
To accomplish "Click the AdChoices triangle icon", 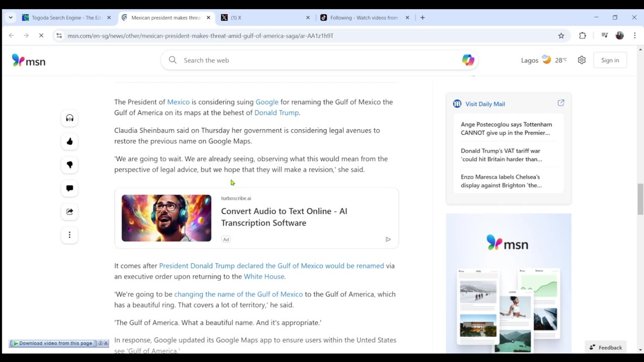I will 388,239.
